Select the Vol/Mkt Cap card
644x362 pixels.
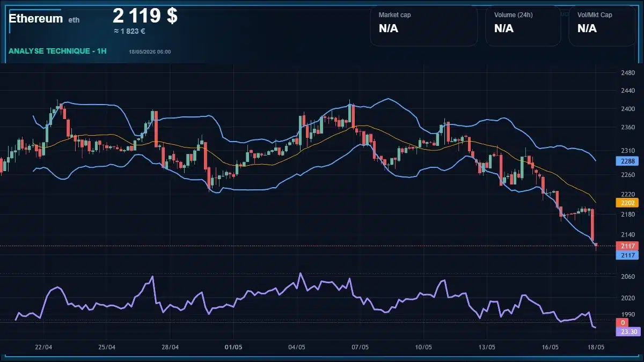[603, 26]
